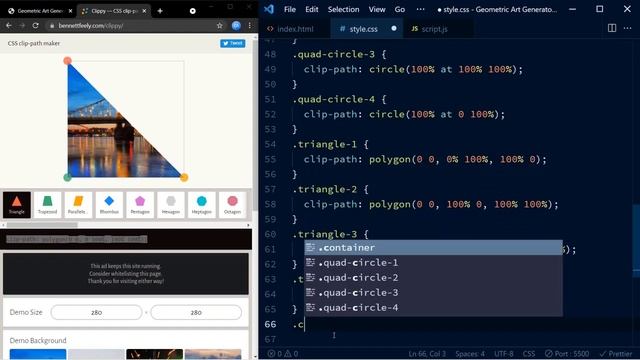Choose the Pentagon shape

(140, 204)
